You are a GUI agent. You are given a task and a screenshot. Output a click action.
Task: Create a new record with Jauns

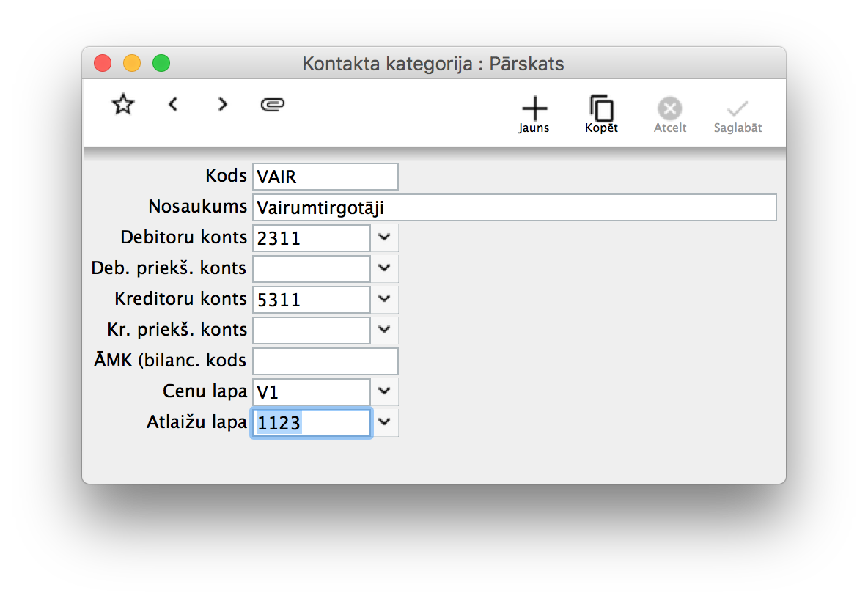click(534, 114)
